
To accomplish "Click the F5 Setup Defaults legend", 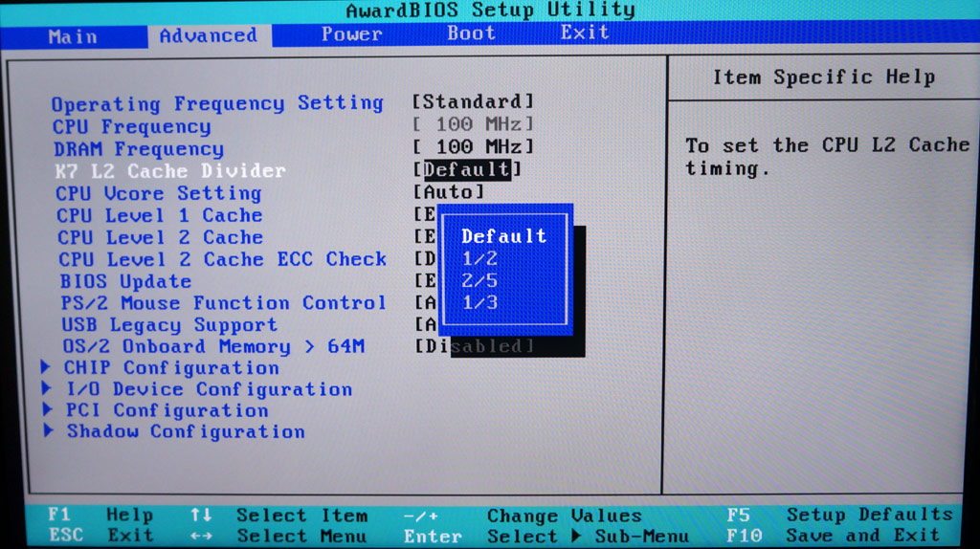I will tap(839, 515).
